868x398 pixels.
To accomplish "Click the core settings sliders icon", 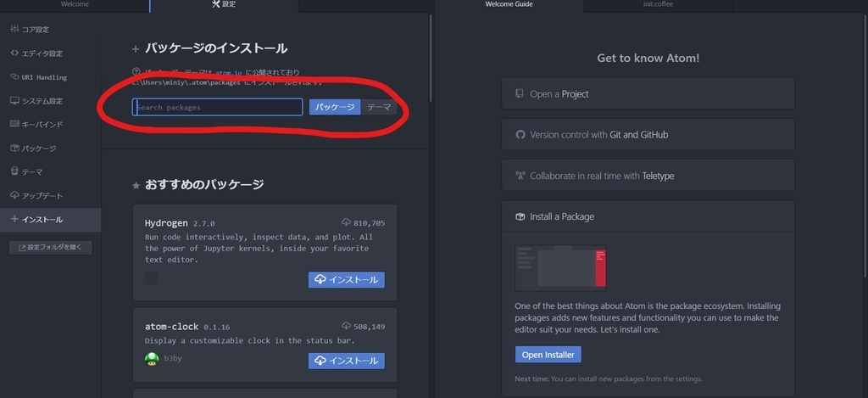I will pos(14,29).
